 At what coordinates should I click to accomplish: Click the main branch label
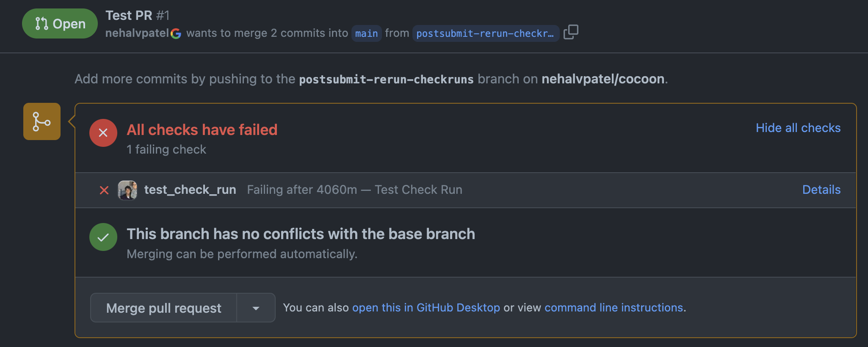click(x=366, y=33)
